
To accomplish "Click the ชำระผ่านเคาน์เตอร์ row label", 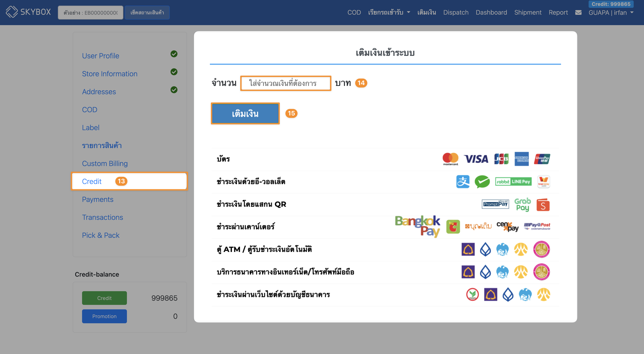I will 246,226.
